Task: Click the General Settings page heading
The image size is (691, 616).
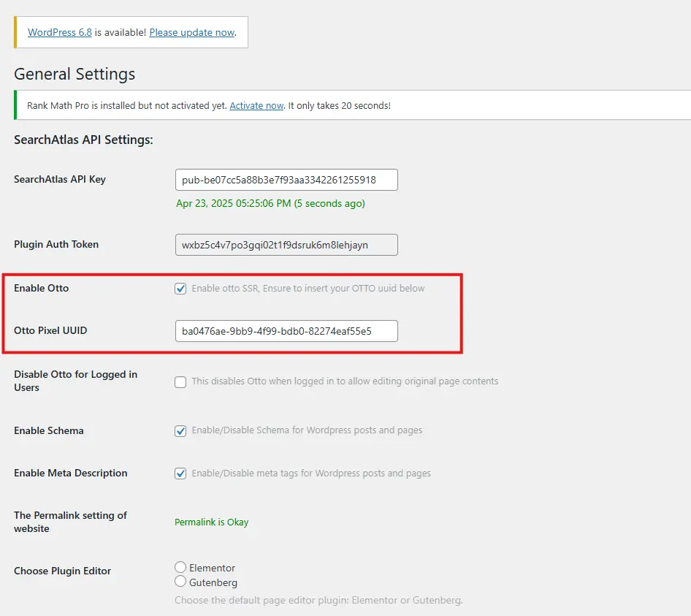Action: point(75,75)
